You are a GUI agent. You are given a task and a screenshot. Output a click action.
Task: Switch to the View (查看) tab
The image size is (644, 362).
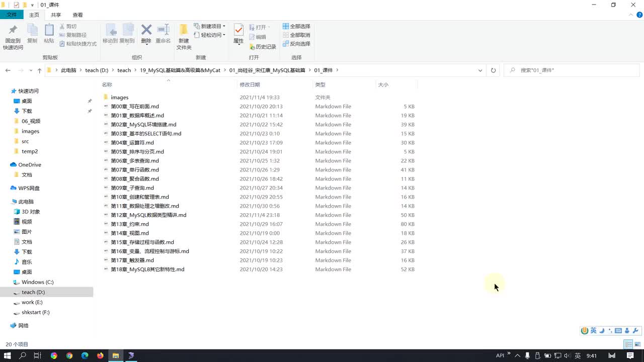pos(78,15)
